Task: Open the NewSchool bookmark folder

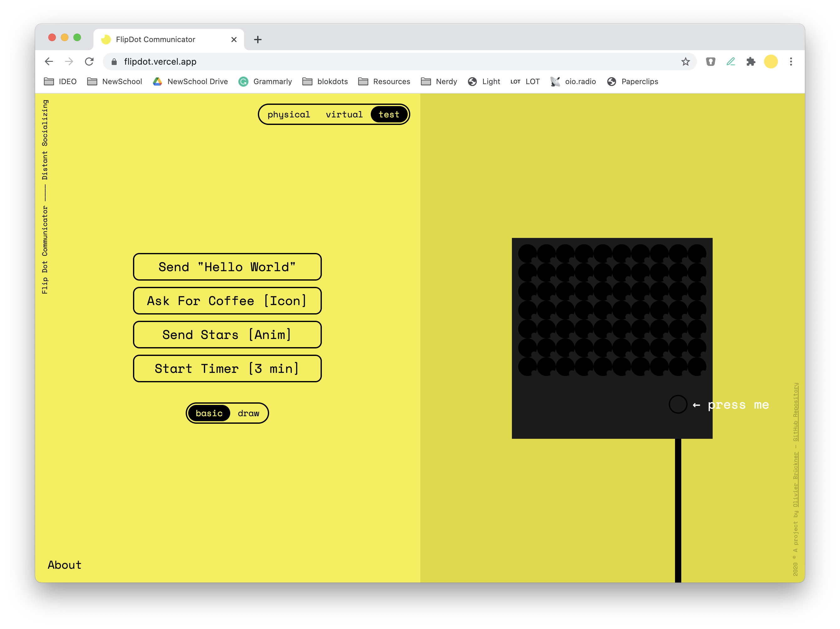Action: tap(115, 82)
